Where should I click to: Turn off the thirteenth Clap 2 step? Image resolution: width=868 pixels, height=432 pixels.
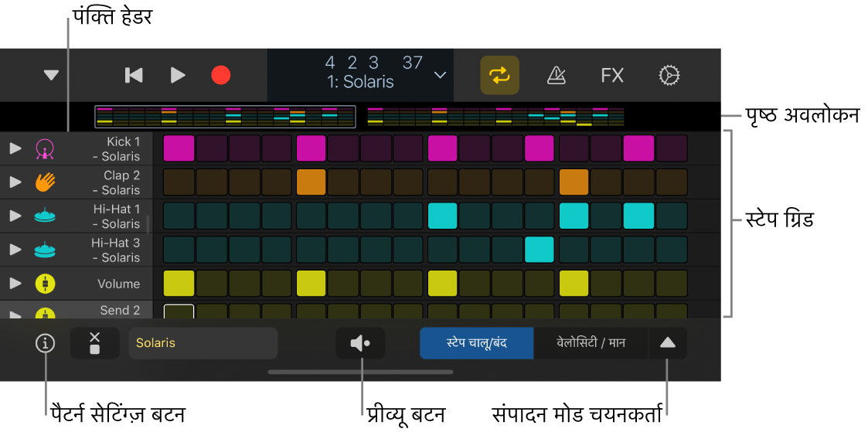(x=574, y=182)
